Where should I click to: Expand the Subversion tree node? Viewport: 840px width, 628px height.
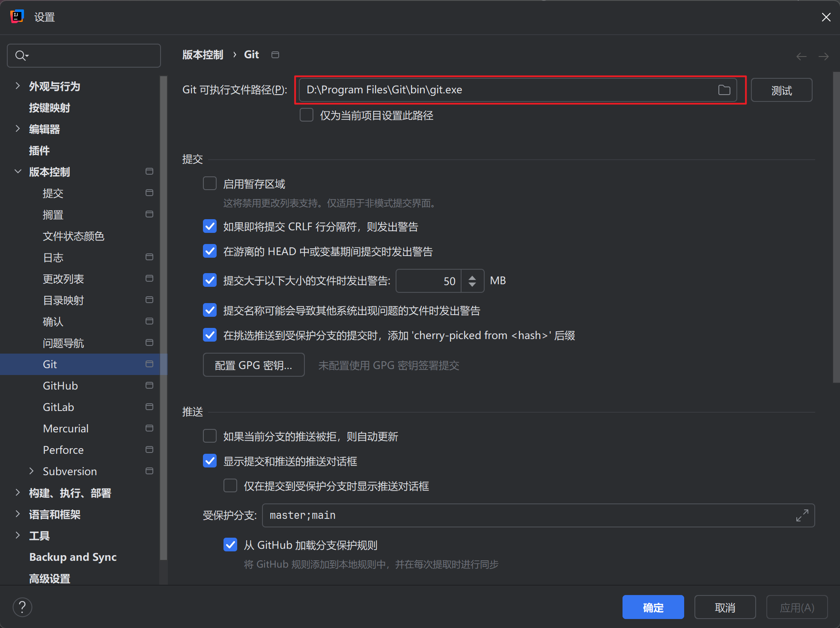[x=32, y=471]
